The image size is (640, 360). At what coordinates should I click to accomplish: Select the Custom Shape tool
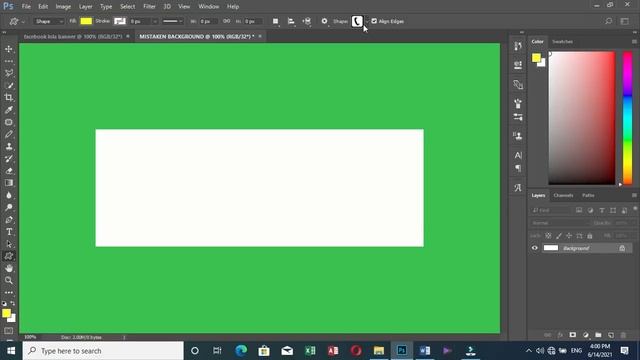(x=9, y=256)
